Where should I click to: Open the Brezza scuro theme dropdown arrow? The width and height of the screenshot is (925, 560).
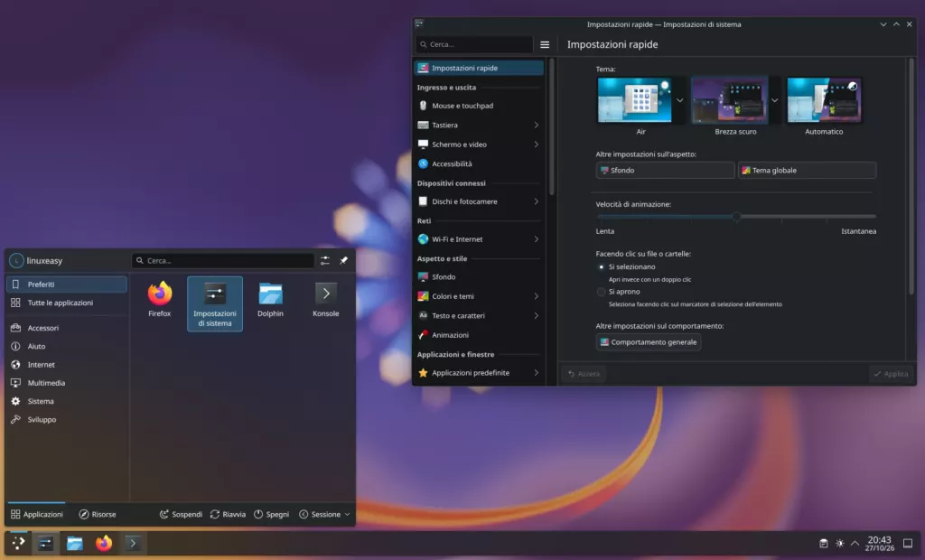[774, 100]
